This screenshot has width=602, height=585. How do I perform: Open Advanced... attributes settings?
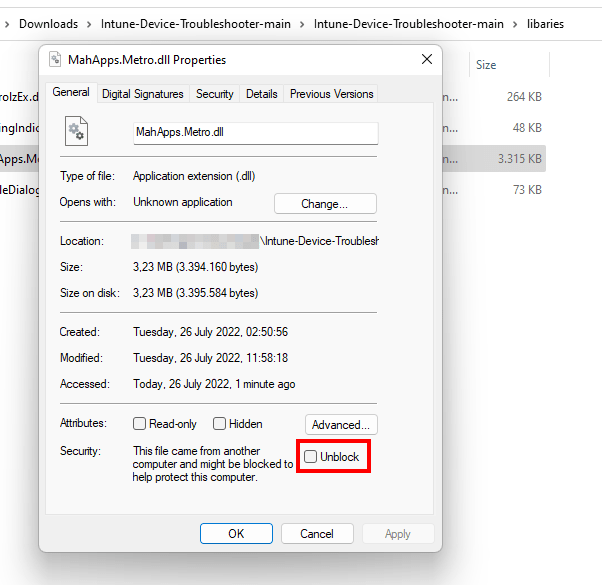[x=341, y=424]
